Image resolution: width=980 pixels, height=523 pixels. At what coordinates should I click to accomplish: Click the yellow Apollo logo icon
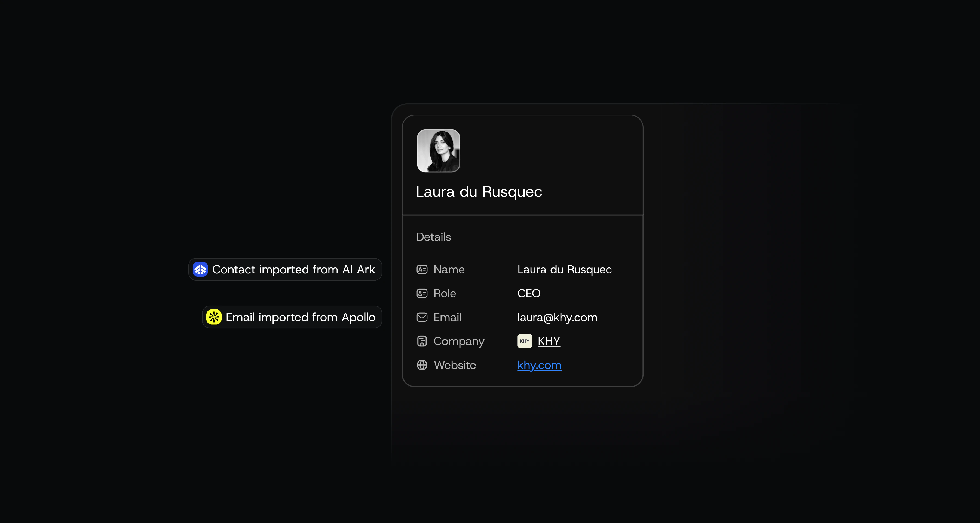[214, 317]
